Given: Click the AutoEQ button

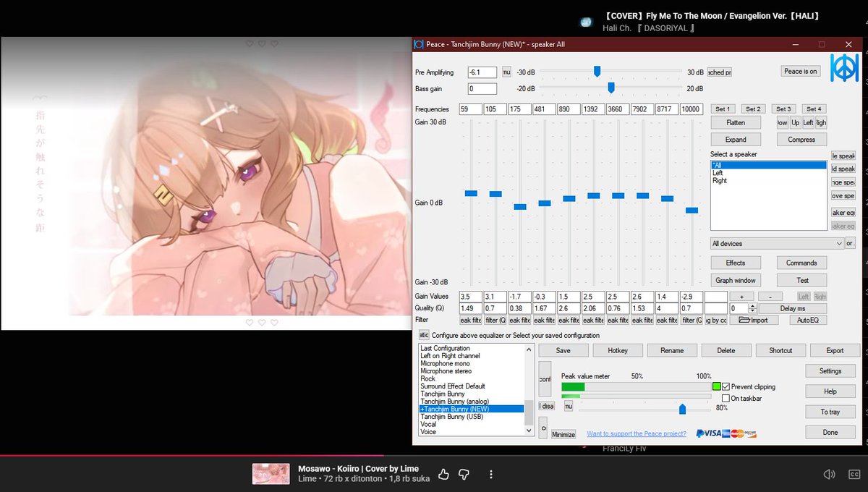Looking at the screenshot, I should coord(808,320).
